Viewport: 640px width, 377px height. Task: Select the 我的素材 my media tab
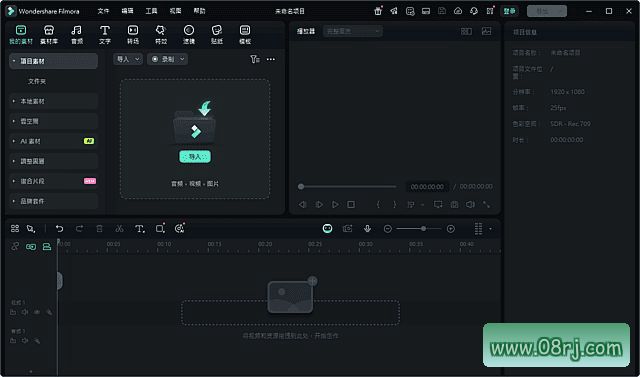(x=21, y=34)
